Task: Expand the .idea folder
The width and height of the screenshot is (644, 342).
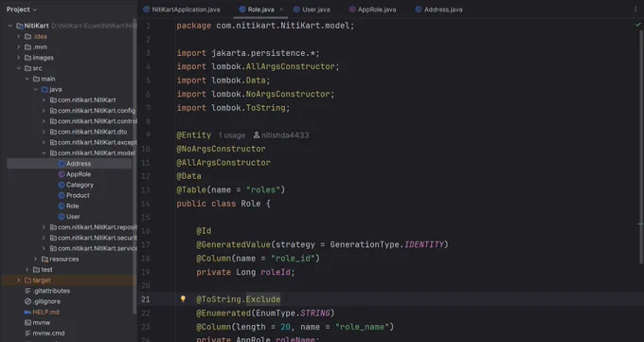Action: pyautogui.click(x=19, y=37)
